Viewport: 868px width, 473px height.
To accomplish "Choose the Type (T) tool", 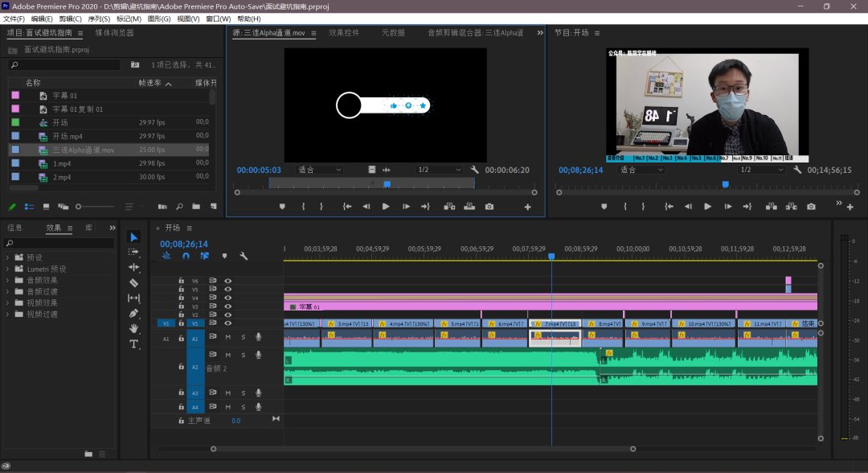I will click(x=133, y=343).
